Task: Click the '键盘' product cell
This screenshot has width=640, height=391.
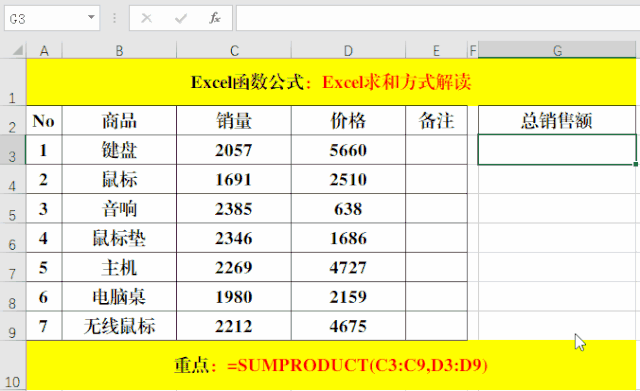Action: [119, 150]
